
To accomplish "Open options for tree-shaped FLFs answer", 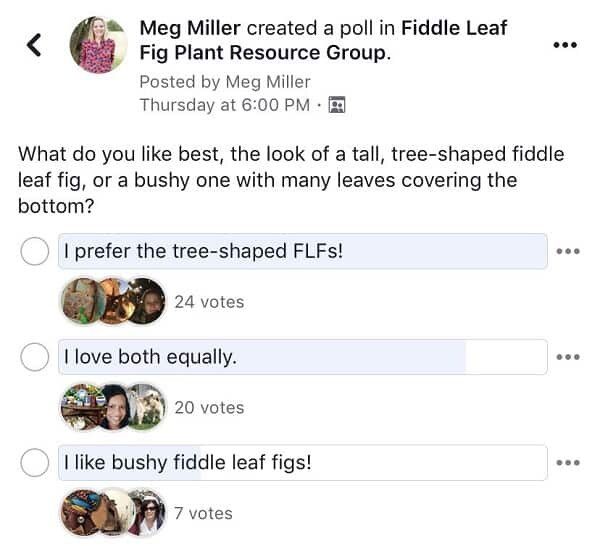I will click(568, 251).
